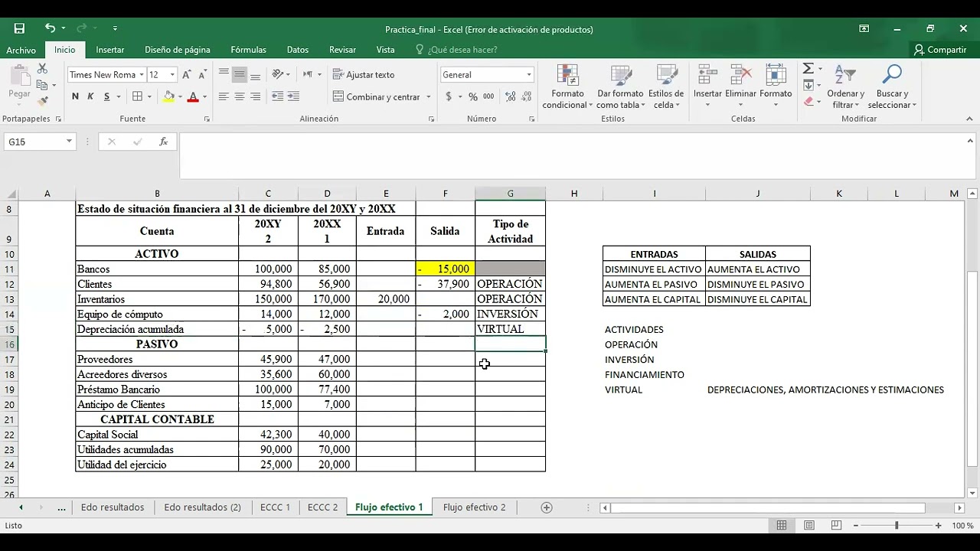Collapse the ribbon with the chevron
Screen dimensions: 980x551
[969, 119]
